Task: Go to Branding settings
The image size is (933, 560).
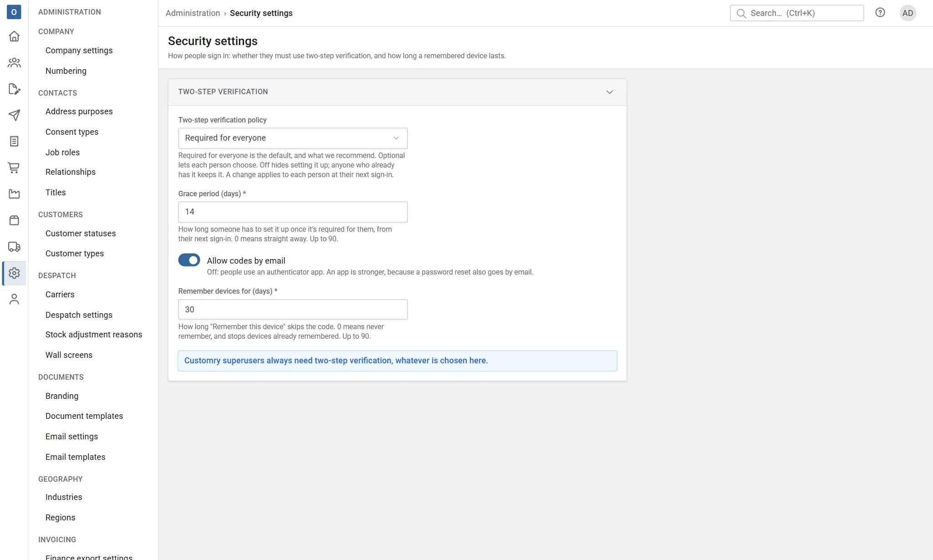Action: (62, 396)
